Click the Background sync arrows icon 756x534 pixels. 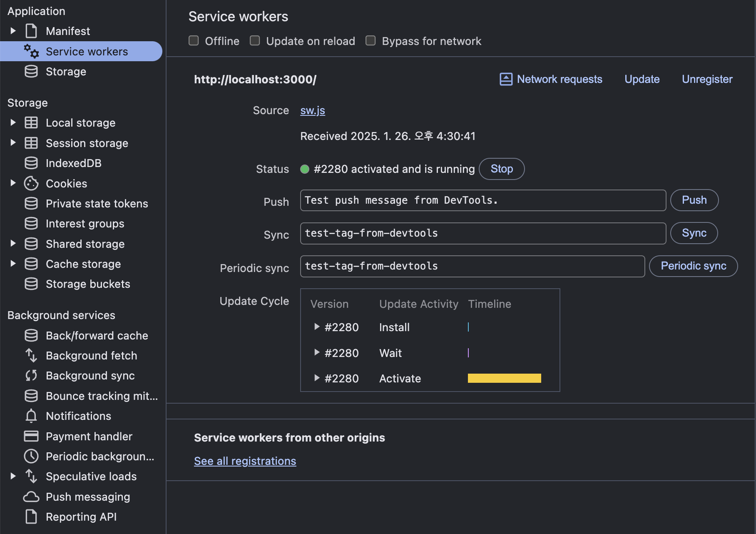[x=31, y=375]
